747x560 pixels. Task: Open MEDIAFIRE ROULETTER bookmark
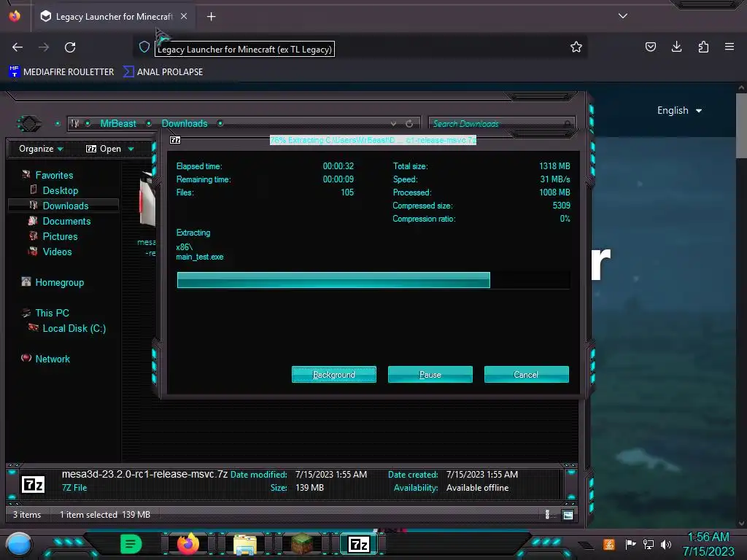pyautogui.click(x=61, y=72)
